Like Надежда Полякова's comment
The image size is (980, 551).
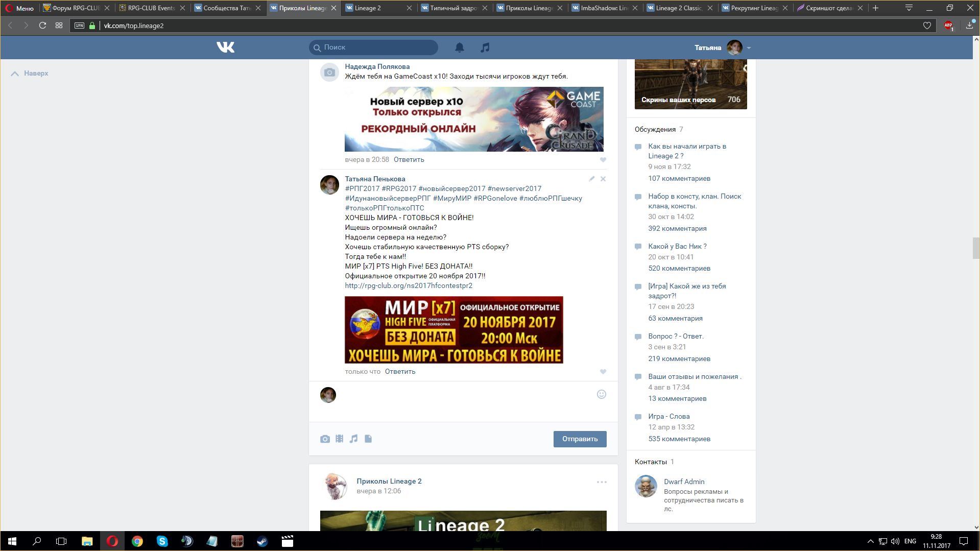[603, 160]
